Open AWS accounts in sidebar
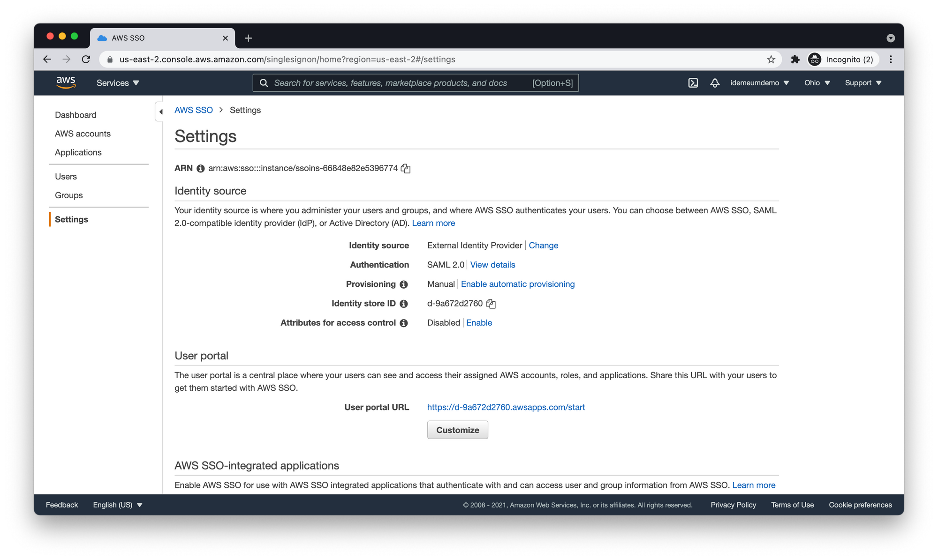Image resolution: width=938 pixels, height=560 pixels. (x=83, y=134)
